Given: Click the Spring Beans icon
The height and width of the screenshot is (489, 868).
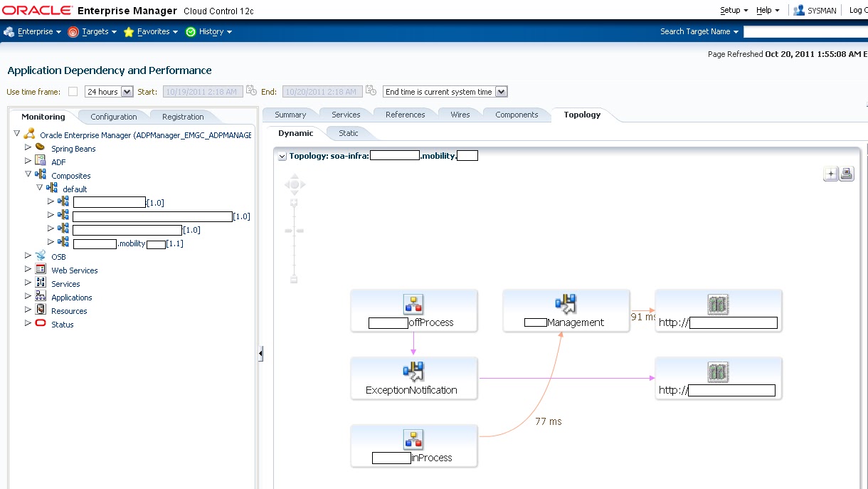Looking at the screenshot, I should [x=41, y=147].
